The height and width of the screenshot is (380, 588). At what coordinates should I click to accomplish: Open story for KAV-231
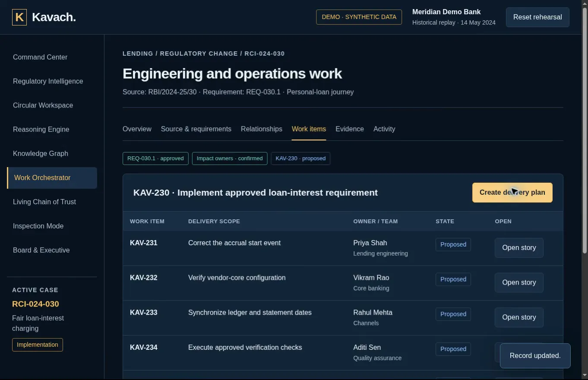tap(519, 248)
